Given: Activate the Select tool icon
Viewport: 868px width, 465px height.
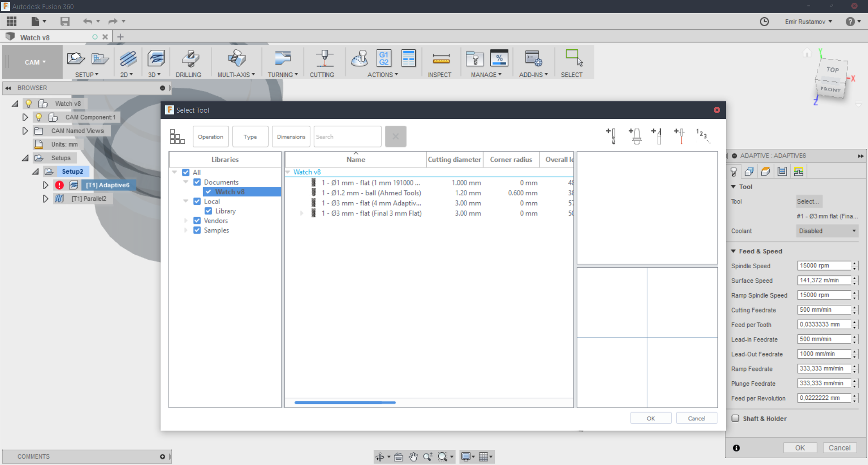Looking at the screenshot, I should click(574, 58).
